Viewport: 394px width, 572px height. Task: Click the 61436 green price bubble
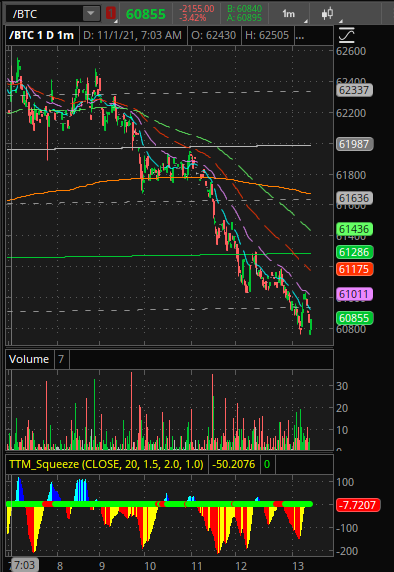coord(354,229)
